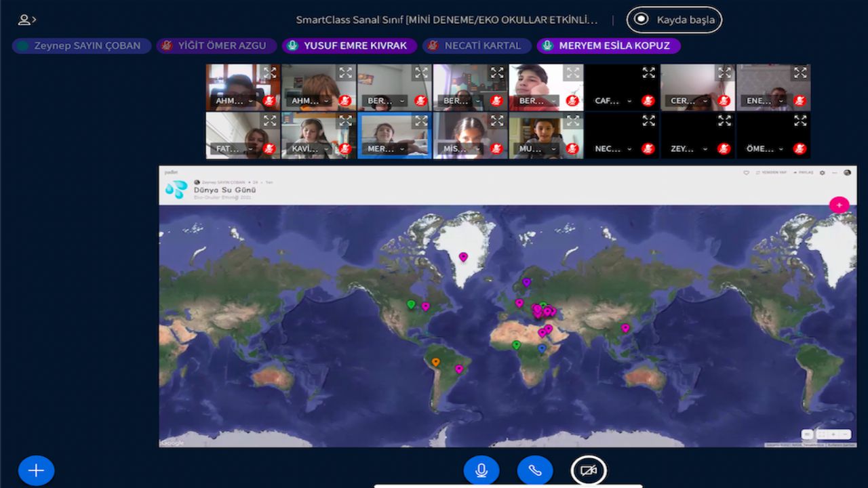Viewport: 868px width, 488px height.
Task: Toggle the microphone at the bottom bar
Action: coord(481,470)
